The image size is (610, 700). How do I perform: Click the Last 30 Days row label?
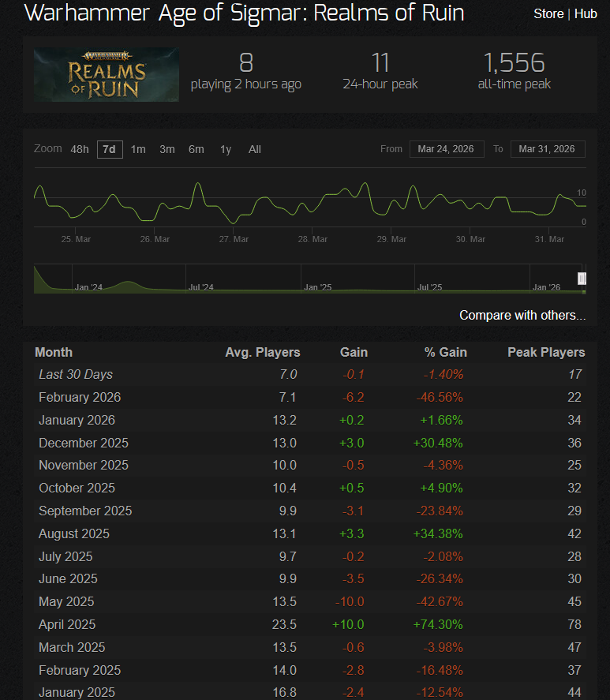pos(76,374)
